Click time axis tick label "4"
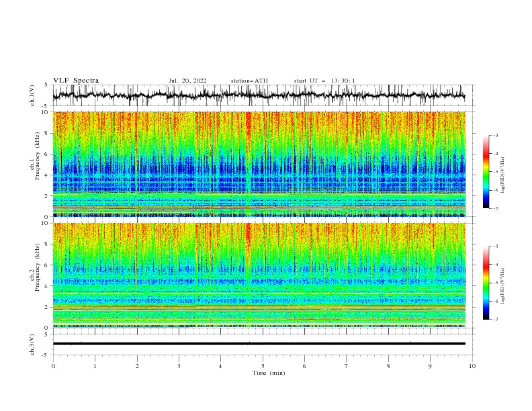 coord(220,366)
